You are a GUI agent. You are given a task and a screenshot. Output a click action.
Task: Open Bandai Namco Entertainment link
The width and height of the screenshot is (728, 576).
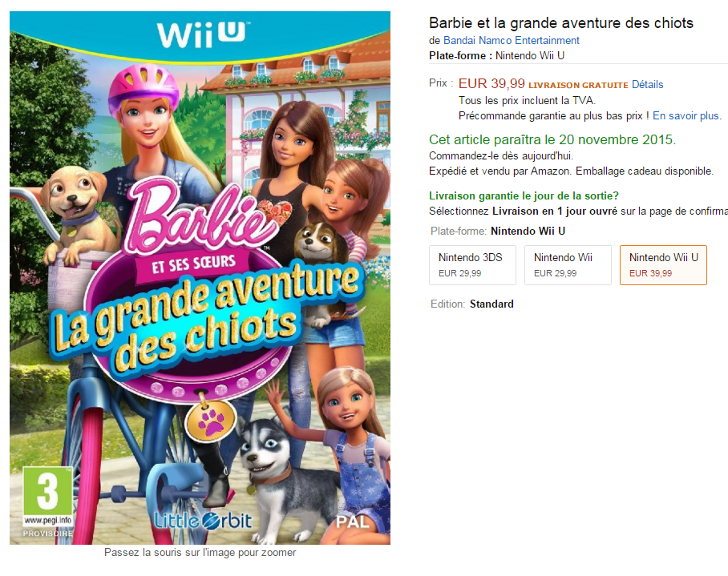512,40
